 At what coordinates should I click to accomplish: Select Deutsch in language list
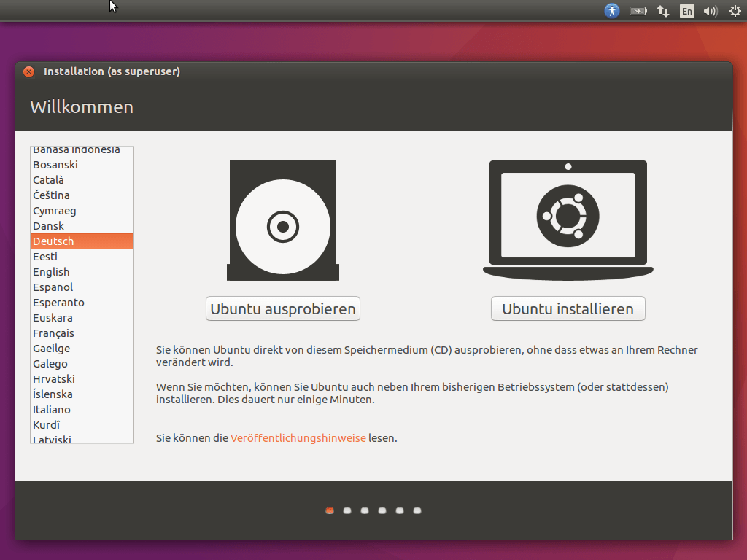[x=82, y=241]
